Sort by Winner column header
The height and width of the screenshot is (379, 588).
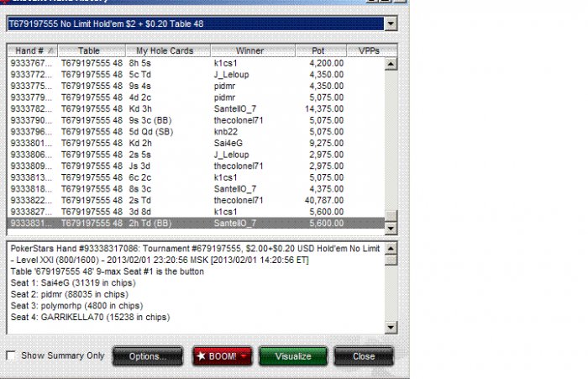tap(253, 50)
